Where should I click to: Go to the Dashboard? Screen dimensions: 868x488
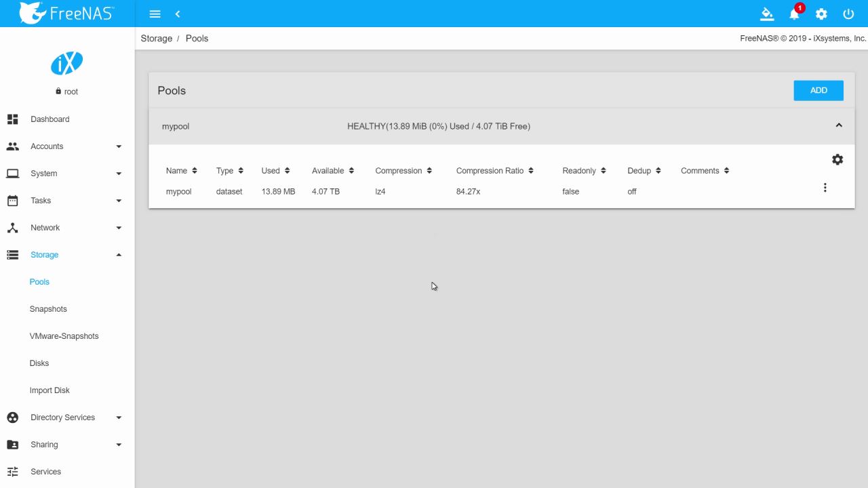tap(50, 119)
